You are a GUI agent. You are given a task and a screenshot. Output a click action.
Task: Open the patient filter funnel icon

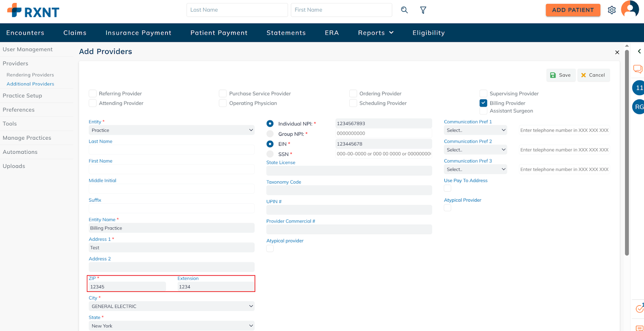tap(423, 10)
